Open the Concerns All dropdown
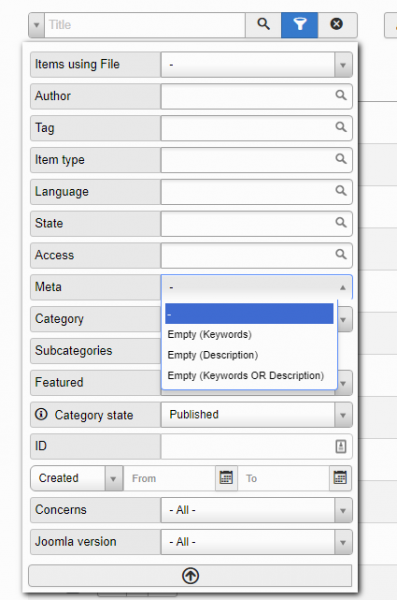The height and width of the screenshot is (600, 397). pyautogui.click(x=256, y=510)
